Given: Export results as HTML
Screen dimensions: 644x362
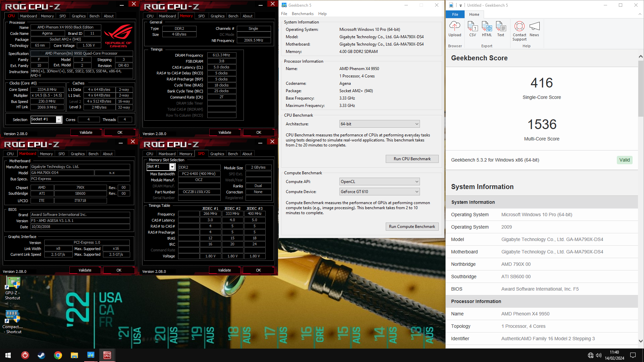Looking at the screenshot, I should [487, 29].
